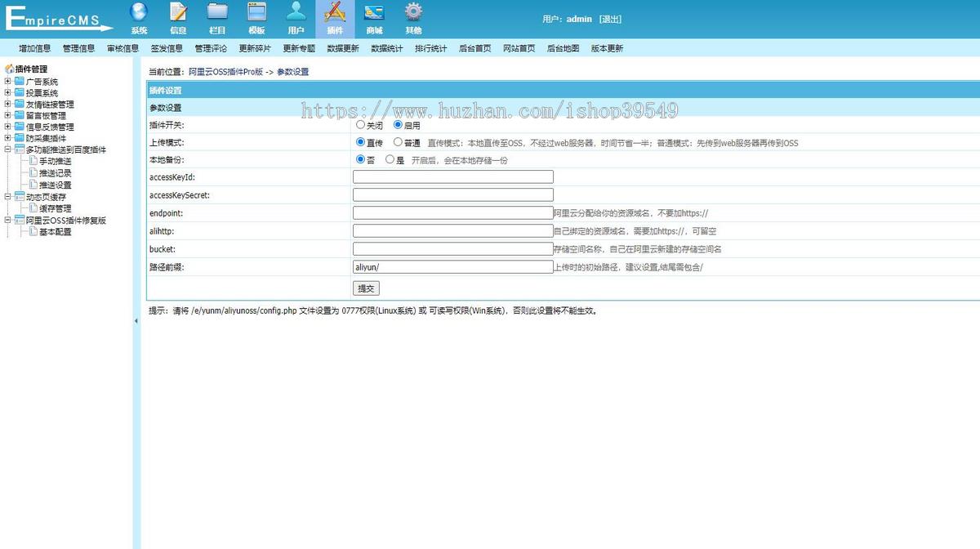Image resolution: width=980 pixels, height=549 pixels.
Task: Open the 签发信息 menu item
Action: point(167,48)
